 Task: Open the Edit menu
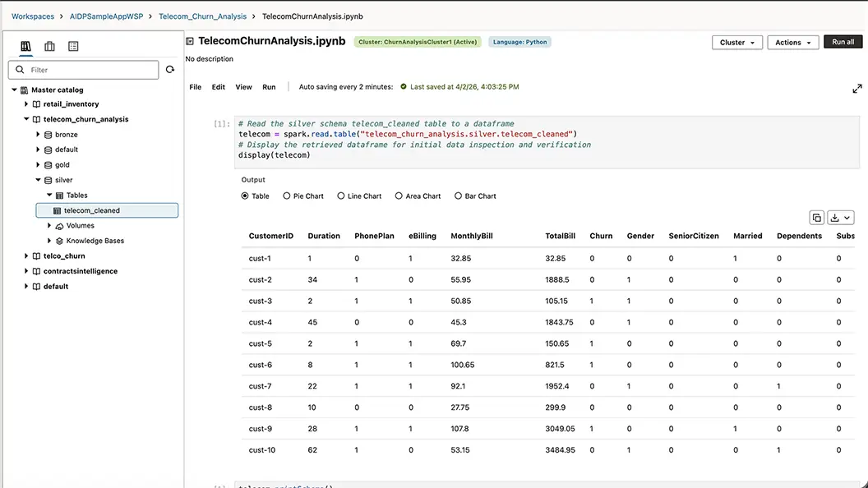tap(218, 87)
